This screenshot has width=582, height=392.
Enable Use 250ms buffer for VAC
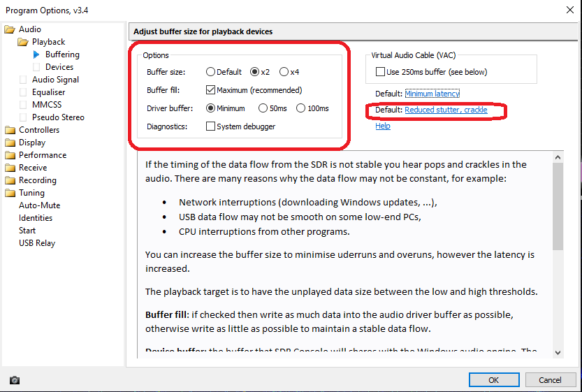point(381,72)
